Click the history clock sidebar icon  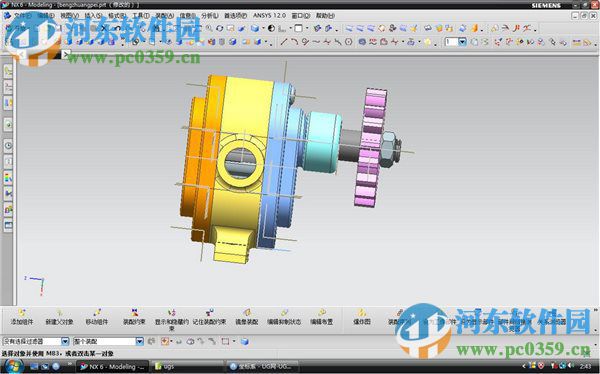point(8,145)
